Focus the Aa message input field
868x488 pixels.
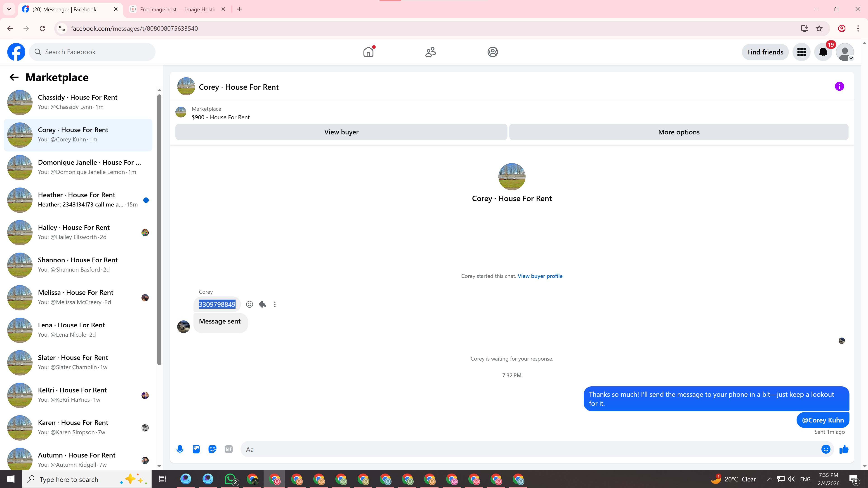(x=529, y=449)
